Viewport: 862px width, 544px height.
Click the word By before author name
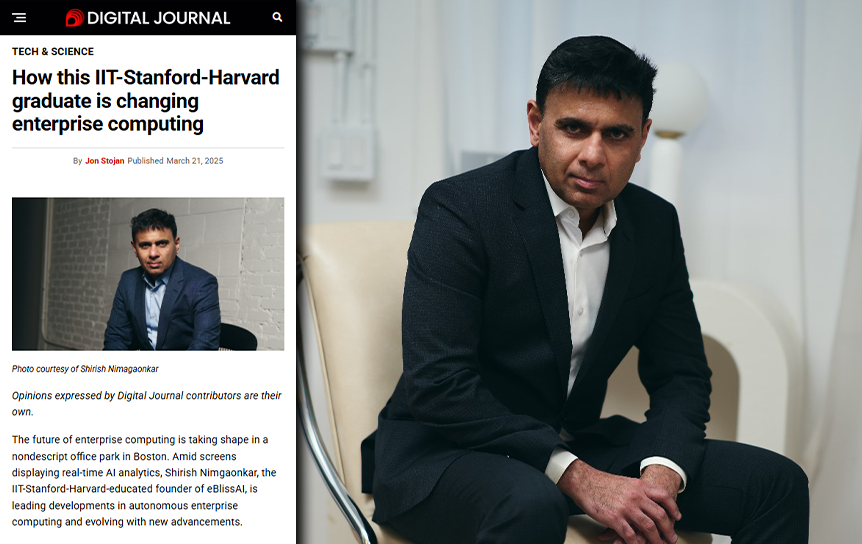pyautogui.click(x=78, y=160)
